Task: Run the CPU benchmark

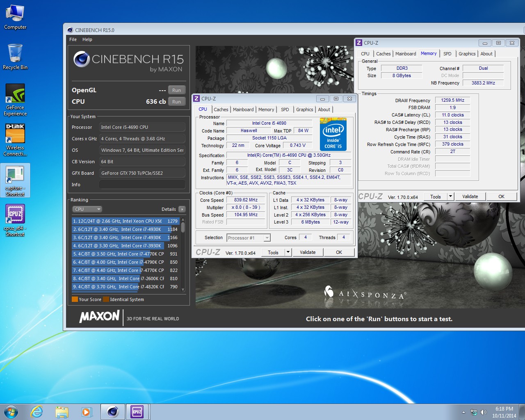Action: (x=176, y=102)
